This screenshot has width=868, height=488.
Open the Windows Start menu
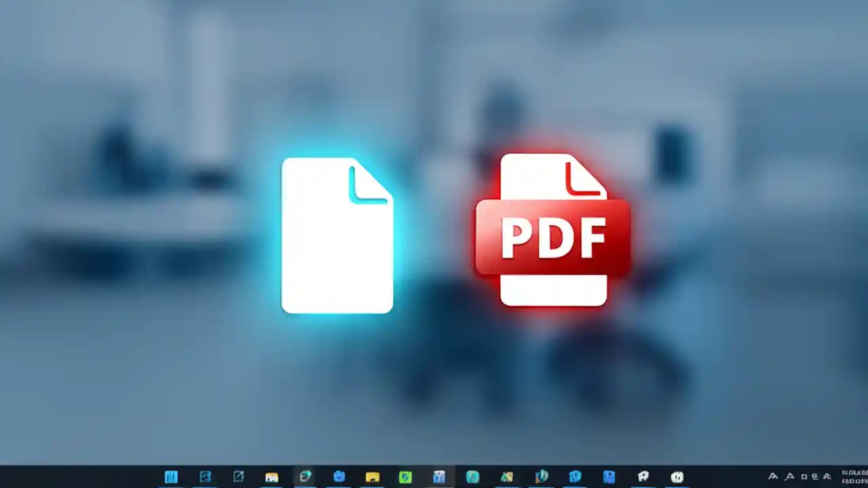171,476
